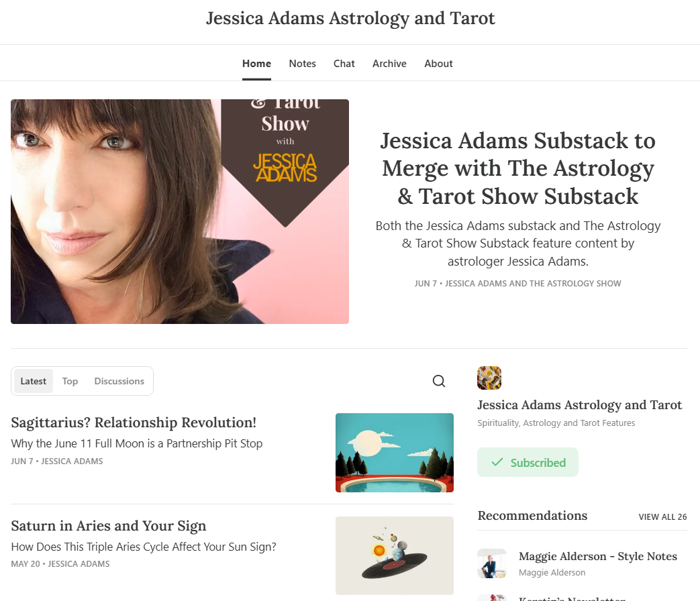Viewport: 700px width, 601px height.
Task: Open the About page tab
Action: coord(438,64)
